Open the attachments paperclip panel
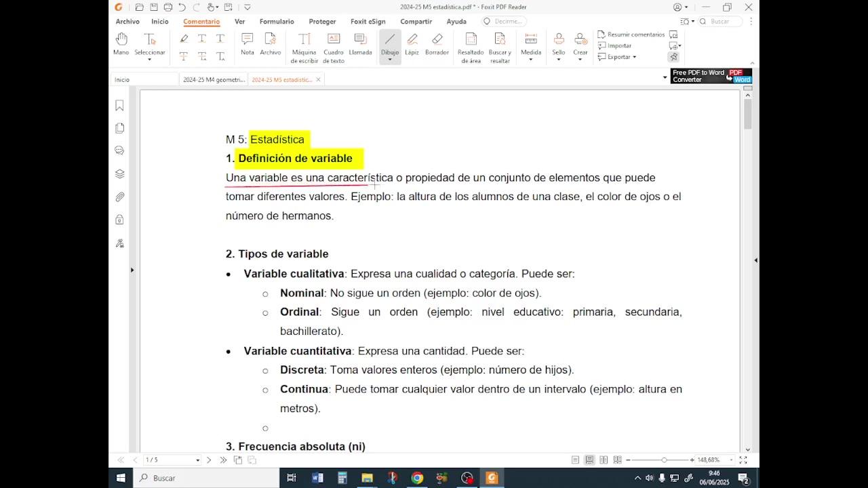Viewport: 868px width, 488px height. (x=119, y=197)
